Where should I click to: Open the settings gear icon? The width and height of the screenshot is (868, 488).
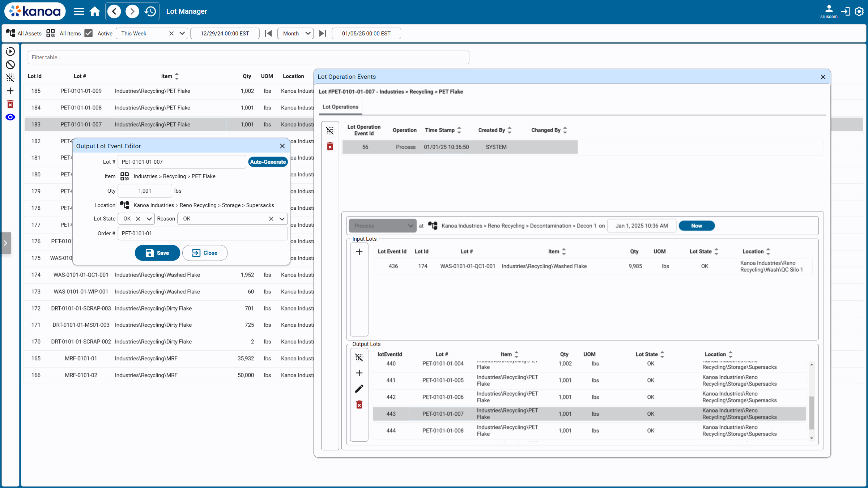click(859, 11)
